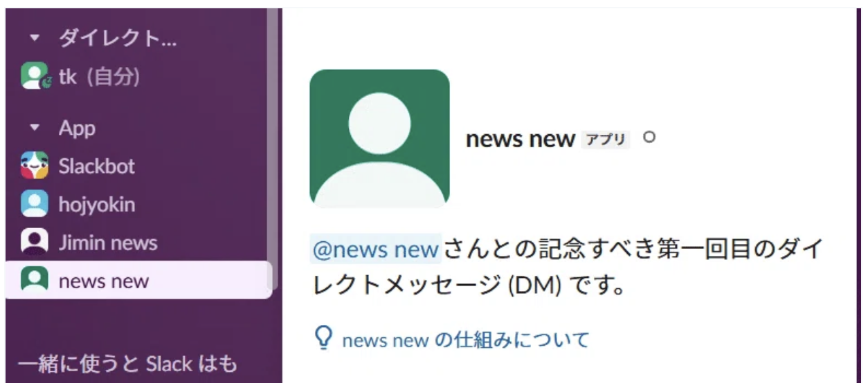Click the tk (自分) user avatar icon

(35, 77)
